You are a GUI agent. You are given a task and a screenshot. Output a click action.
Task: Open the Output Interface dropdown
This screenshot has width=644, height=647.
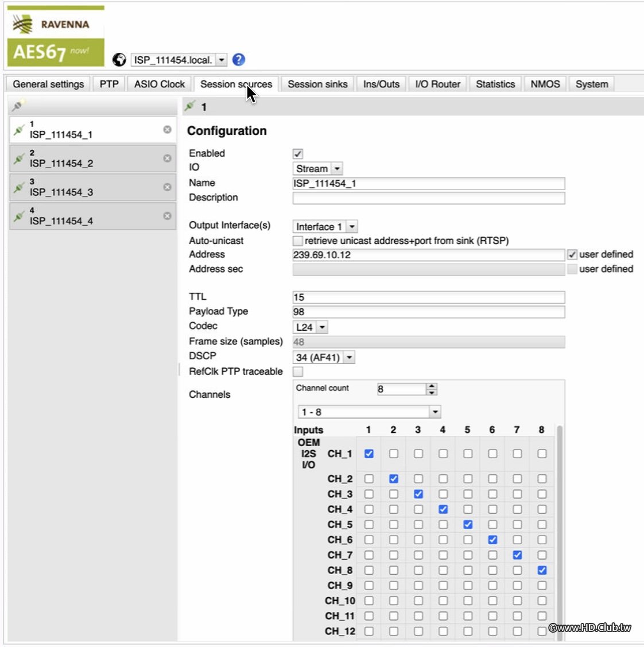tap(325, 227)
